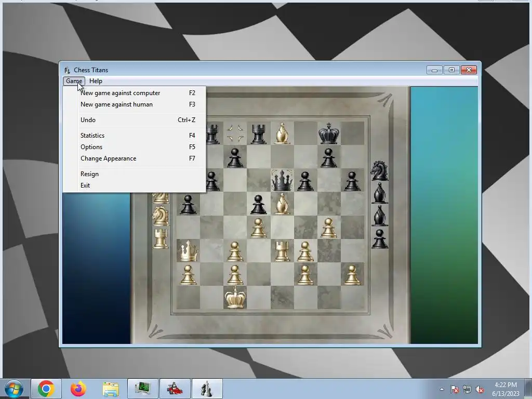Close the Chess Titans window
Viewport: 532px width, 399px height.
pos(469,70)
